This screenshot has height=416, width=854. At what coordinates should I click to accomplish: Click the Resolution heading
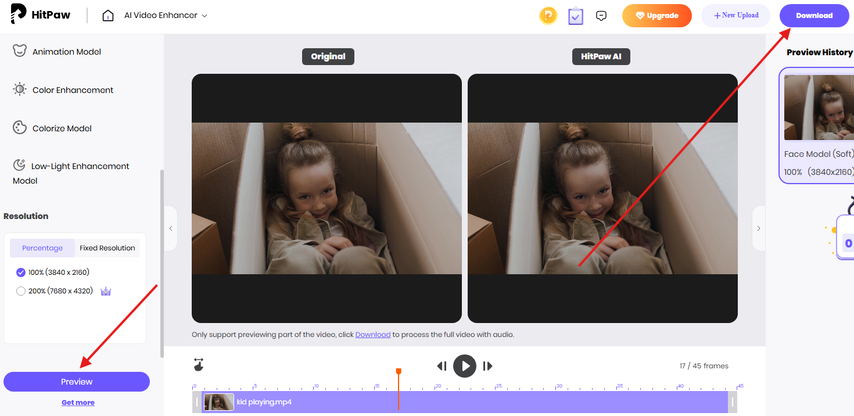(26, 216)
